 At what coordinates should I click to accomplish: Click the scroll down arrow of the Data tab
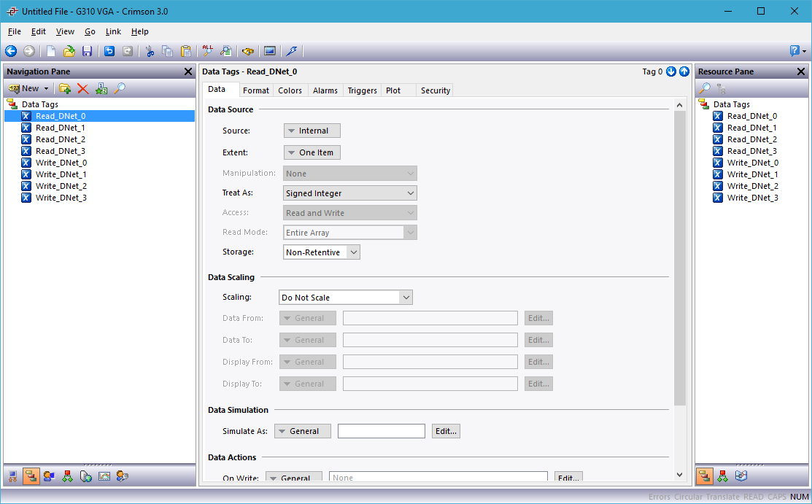click(x=680, y=474)
